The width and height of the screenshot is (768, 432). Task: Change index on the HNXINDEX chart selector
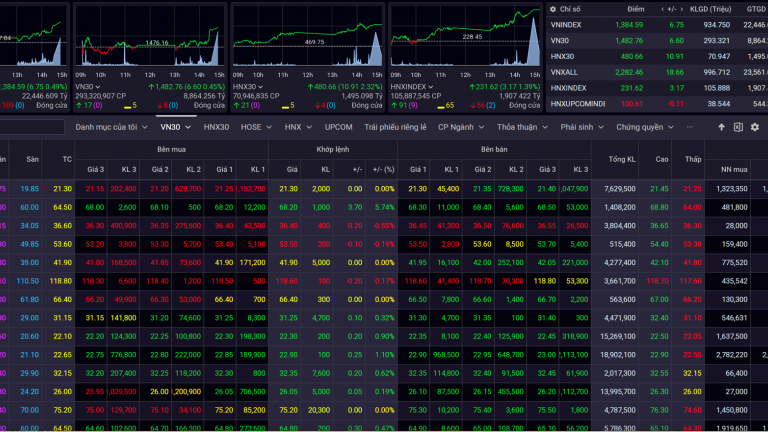[412, 87]
